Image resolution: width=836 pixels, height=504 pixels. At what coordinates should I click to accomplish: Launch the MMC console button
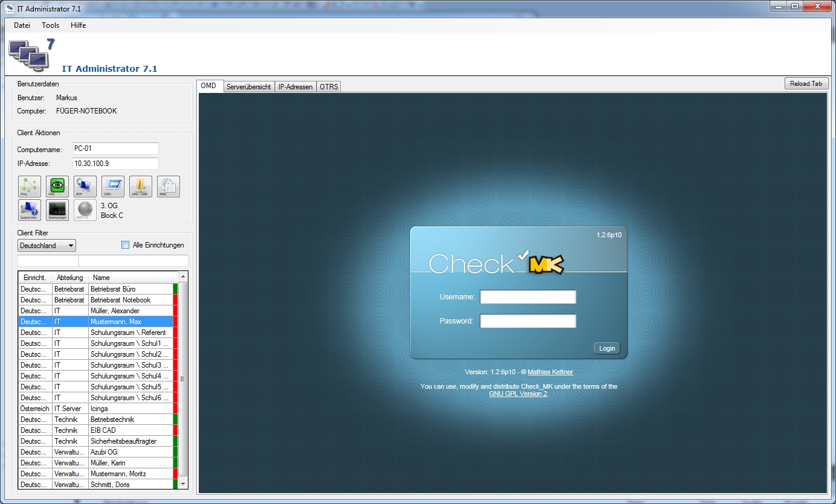coord(169,187)
